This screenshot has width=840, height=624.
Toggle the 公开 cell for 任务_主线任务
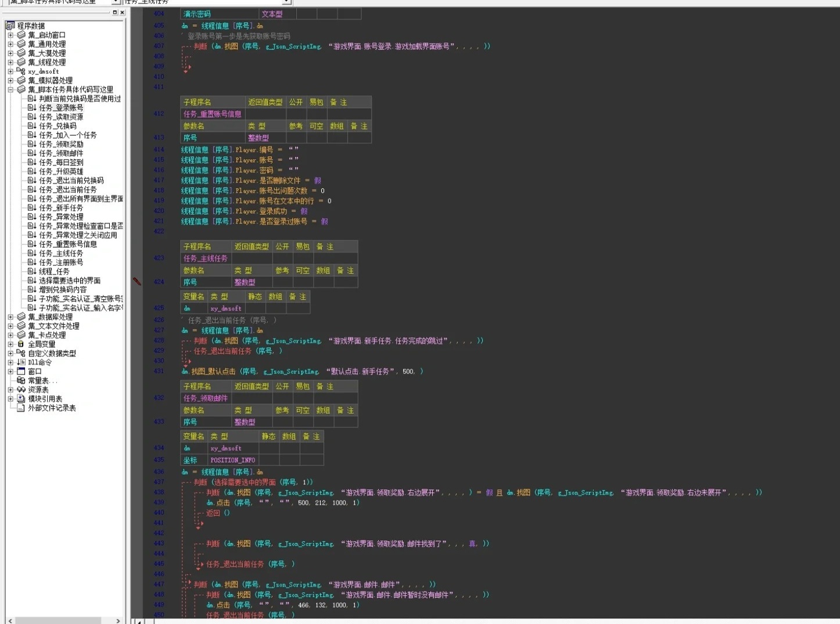(x=282, y=258)
